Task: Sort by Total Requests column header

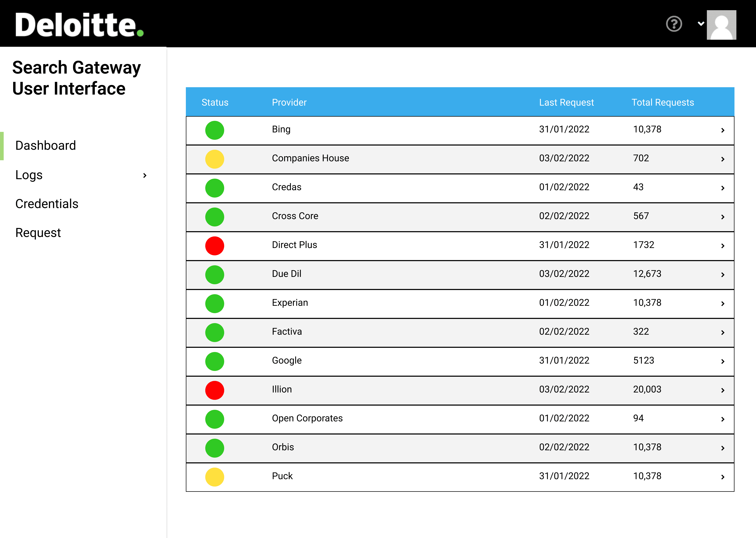Action: (x=662, y=102)
